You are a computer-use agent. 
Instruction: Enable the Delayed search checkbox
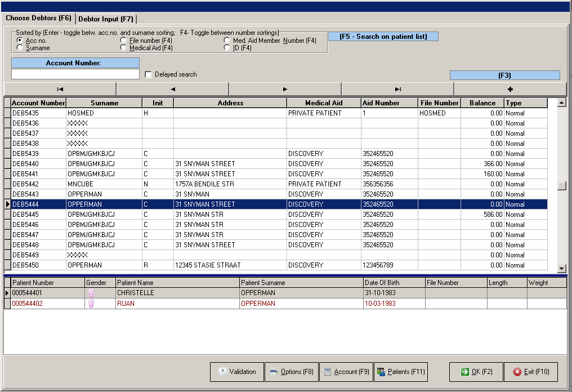[148, 74]
